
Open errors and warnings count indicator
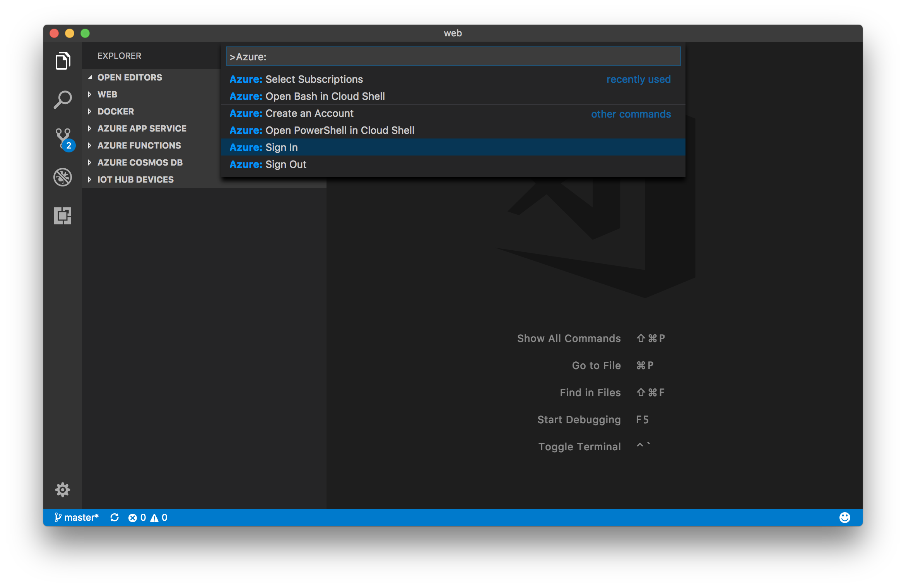tap(148, 518)
